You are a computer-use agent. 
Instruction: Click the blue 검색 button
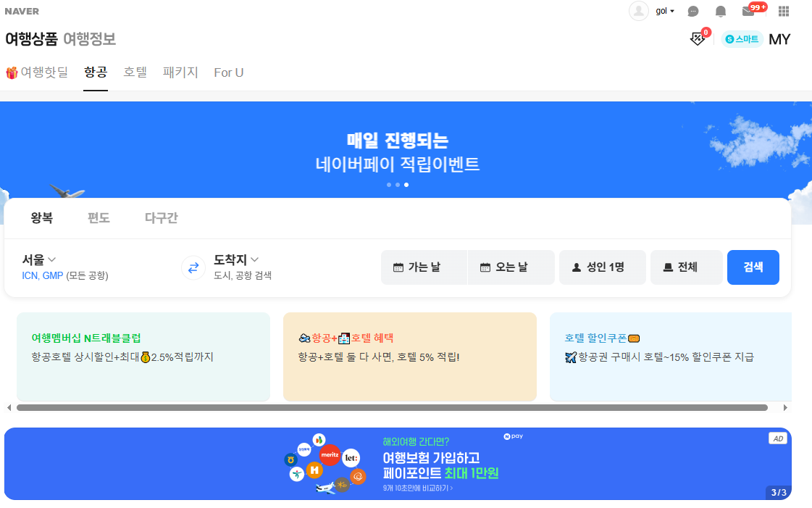[753, 267]
